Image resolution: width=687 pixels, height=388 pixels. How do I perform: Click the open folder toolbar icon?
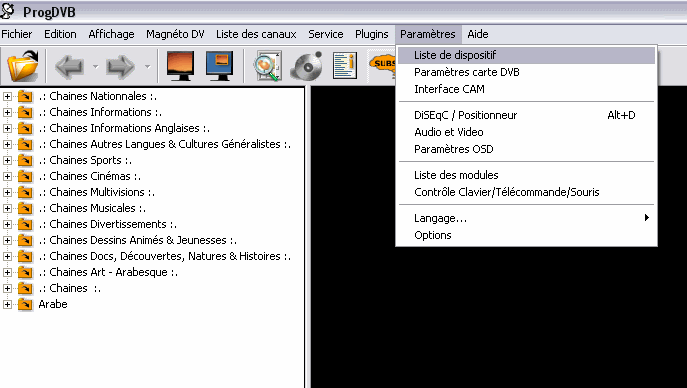[23, 66]
